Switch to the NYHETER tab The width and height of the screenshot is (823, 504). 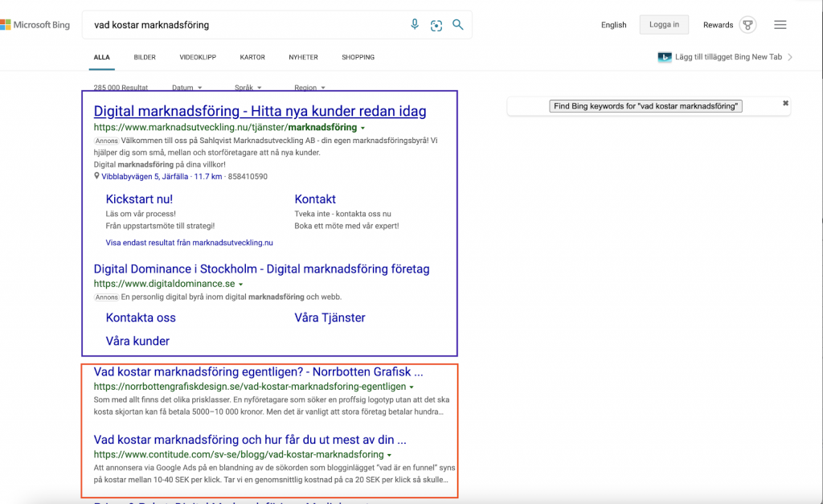[303, 57]
